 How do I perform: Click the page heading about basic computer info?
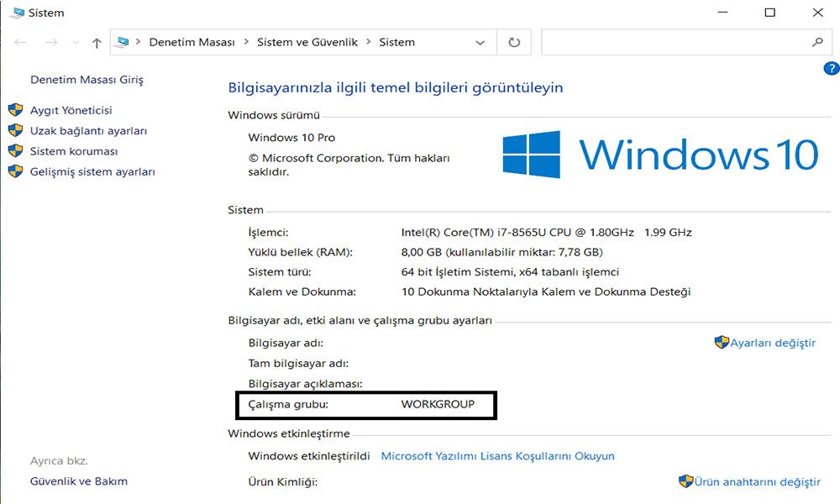coord(396,87)
